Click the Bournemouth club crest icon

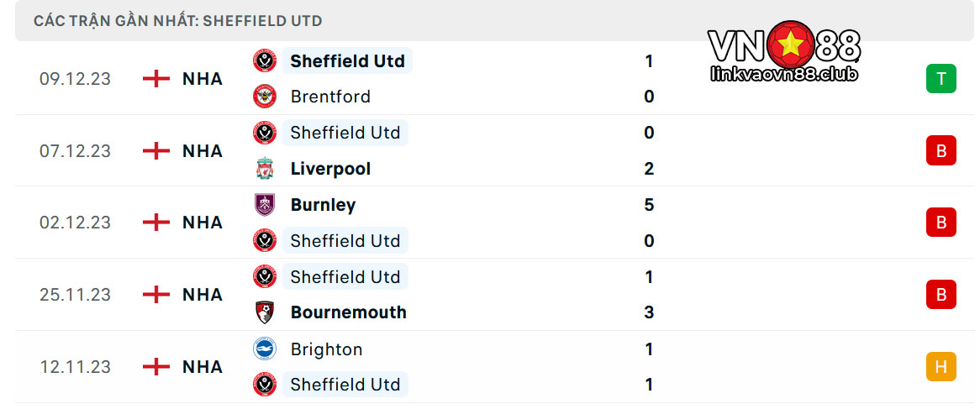click(x=265, y=312)
